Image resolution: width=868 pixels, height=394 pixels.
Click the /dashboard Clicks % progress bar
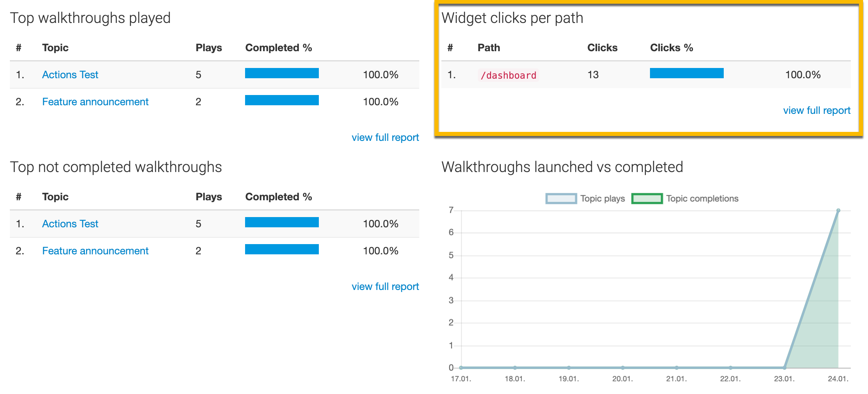click(686, 73)
